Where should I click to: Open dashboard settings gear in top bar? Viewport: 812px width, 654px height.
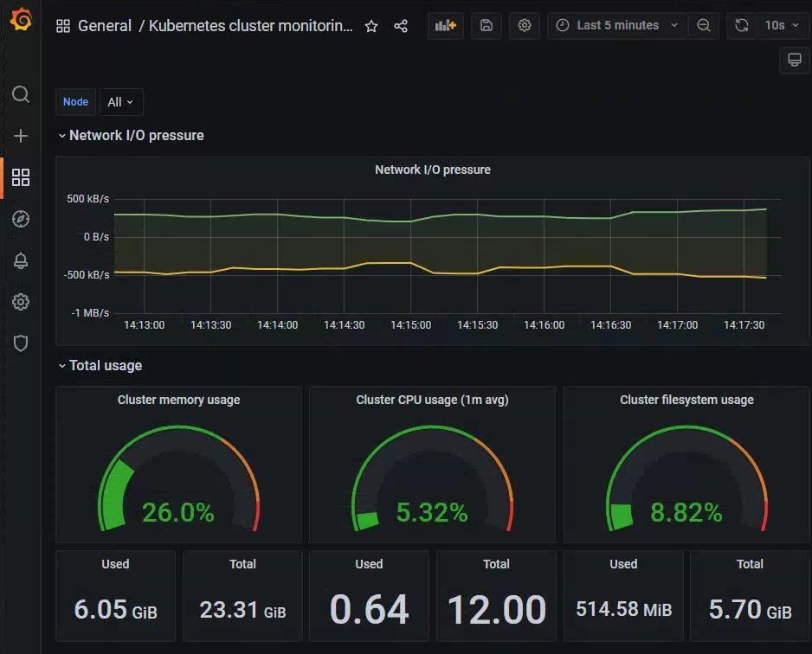(x=524, y=26)
